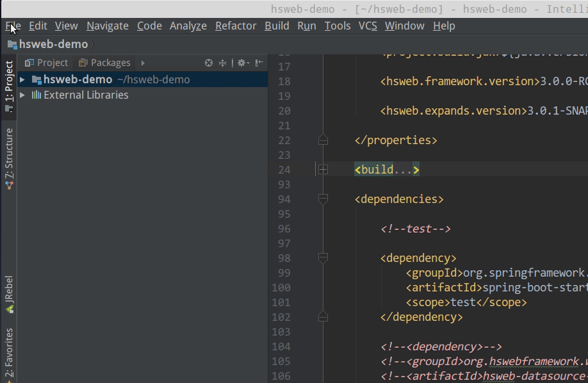Open the Run menu
Viewport: 588px width, 383px height.
pos(307,26)
